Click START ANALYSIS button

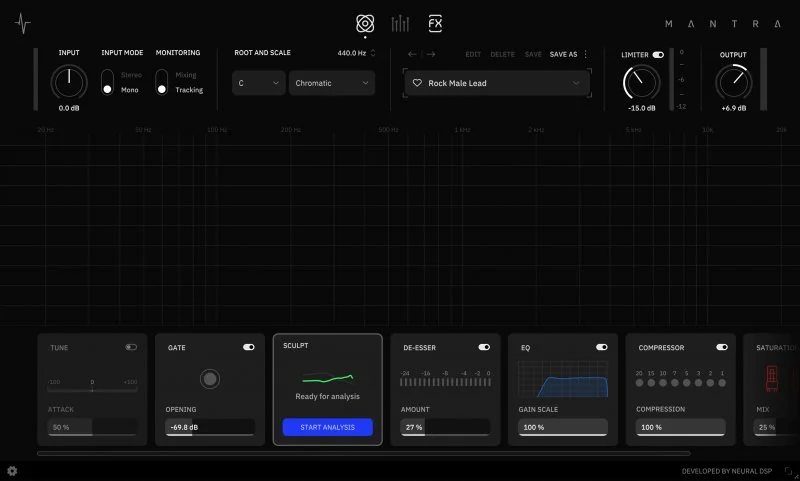pyautogui.click(x=328, y=427)
